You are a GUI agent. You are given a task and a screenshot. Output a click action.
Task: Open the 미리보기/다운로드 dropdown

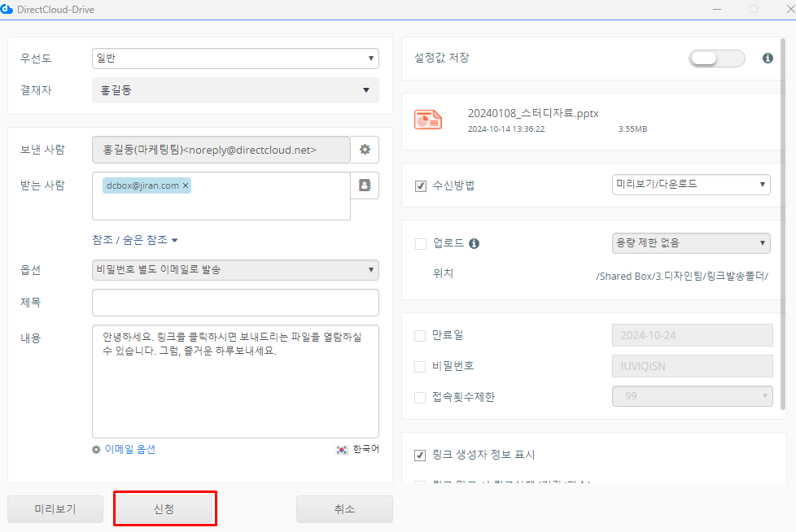coord(690,185)
